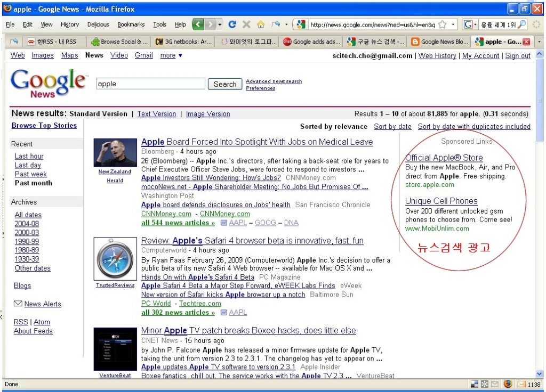Open the search engine selector dropdown
Viewport: 546px width, 392px height.
point(475,24)
